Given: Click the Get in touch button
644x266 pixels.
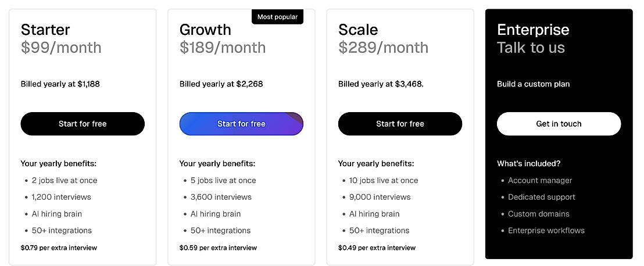Looking at the screenshot, I should click(559, 124).
